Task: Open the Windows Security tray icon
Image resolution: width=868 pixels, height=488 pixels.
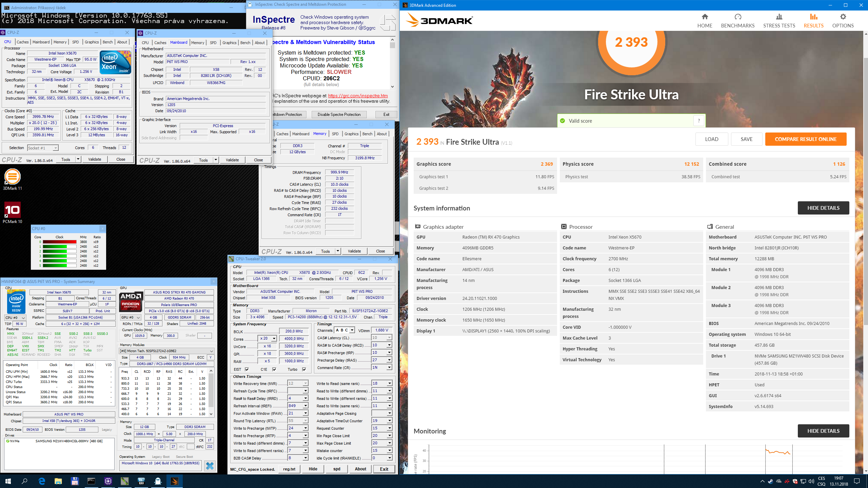Action: 795,481
